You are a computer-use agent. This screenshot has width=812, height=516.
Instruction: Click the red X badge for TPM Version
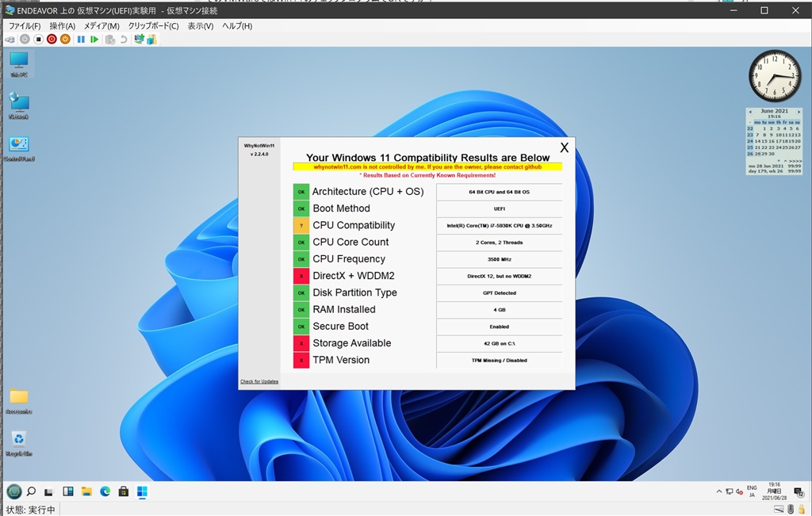point(301,360)
